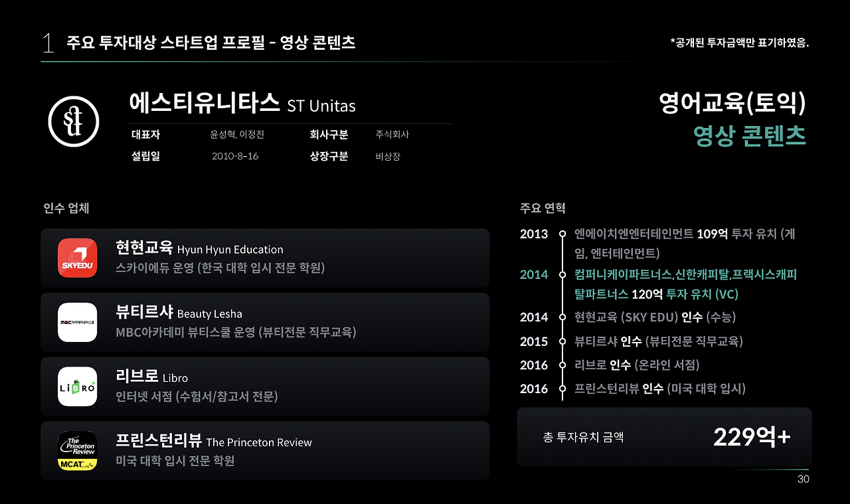Click the 2015 timeline dot for 뷰티르샤 인수

(x=562, y=341)
